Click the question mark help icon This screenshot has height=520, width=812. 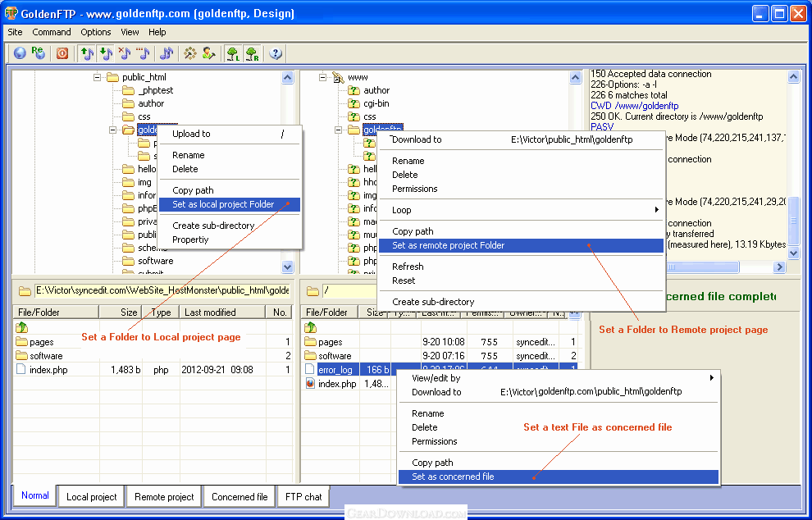pos(276,53)
